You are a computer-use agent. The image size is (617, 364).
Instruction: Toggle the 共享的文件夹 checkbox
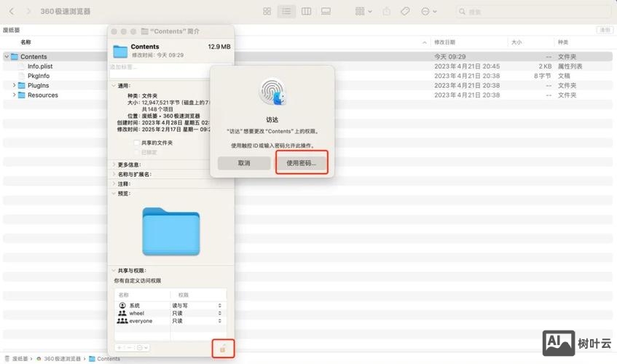[136, 143]
